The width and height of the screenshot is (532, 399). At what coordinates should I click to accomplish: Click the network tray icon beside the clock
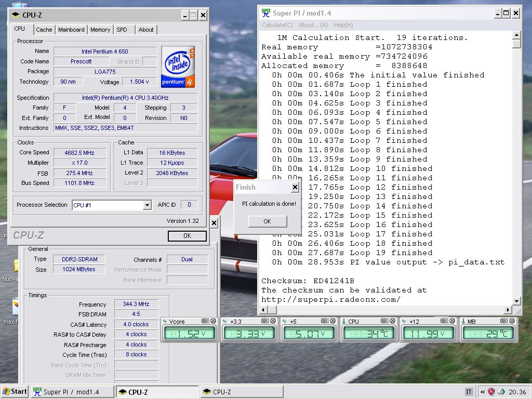(x=501, y=392)
